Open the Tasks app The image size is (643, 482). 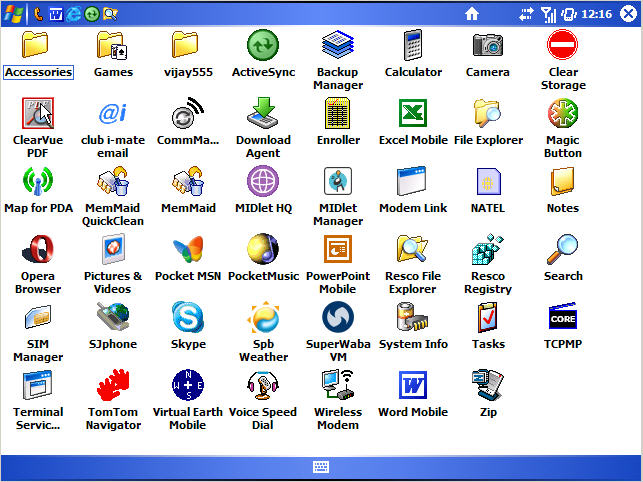pos(488,326)
